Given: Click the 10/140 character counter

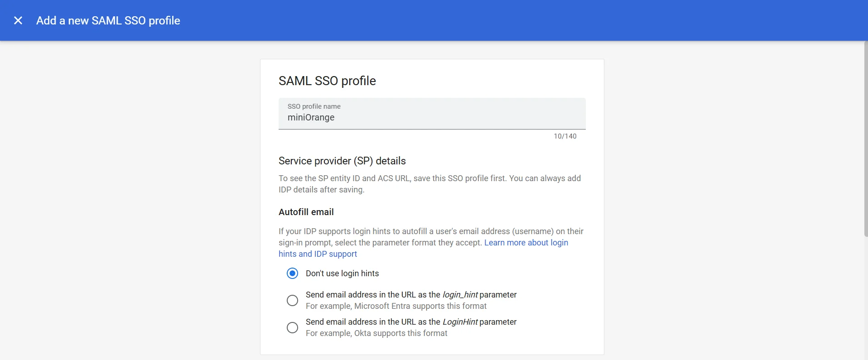Looking at the screenshot, I should (x=565, y=136).
